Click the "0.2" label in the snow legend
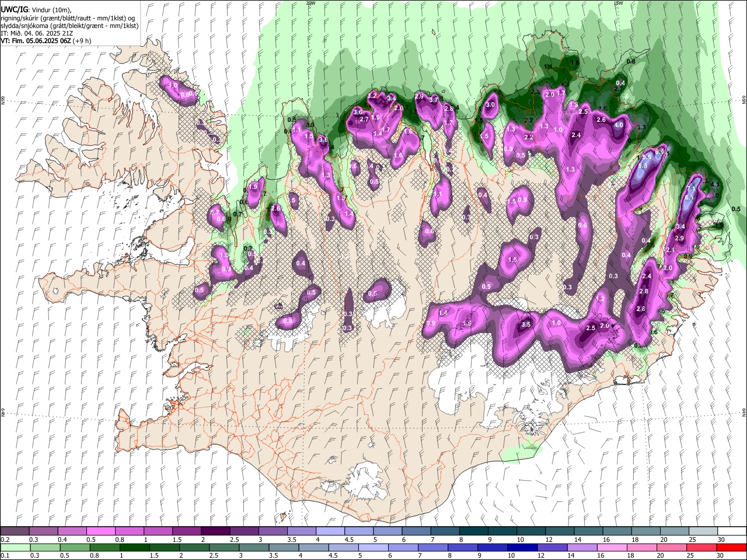 point(5,540)
